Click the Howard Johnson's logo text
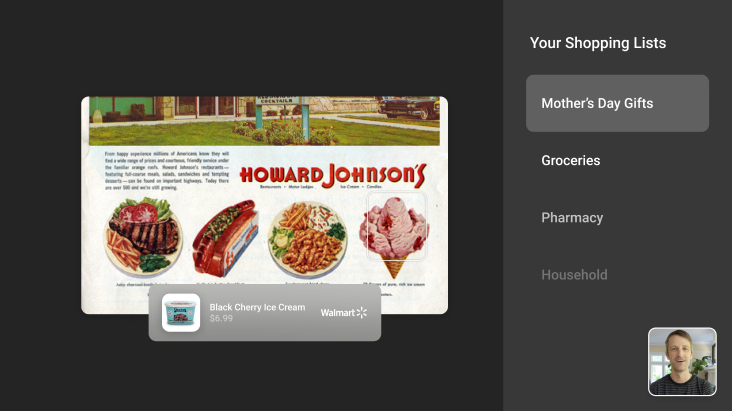 (x=332, y=176)
